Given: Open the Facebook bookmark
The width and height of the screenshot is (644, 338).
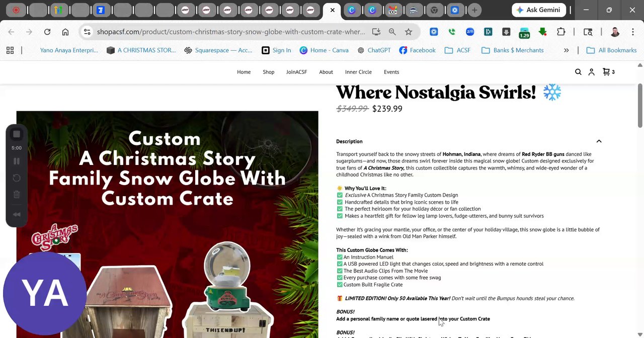Looking at the screenshot, I should (417, 50).
